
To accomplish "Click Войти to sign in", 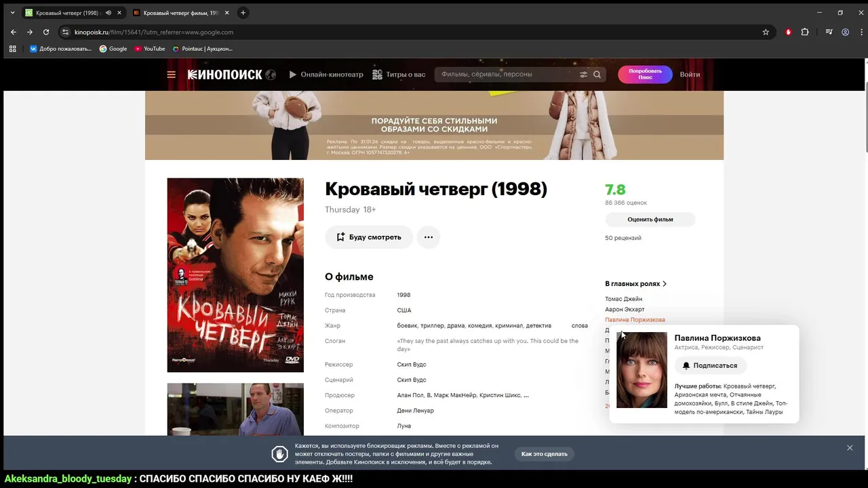I will tap(690, 75).
